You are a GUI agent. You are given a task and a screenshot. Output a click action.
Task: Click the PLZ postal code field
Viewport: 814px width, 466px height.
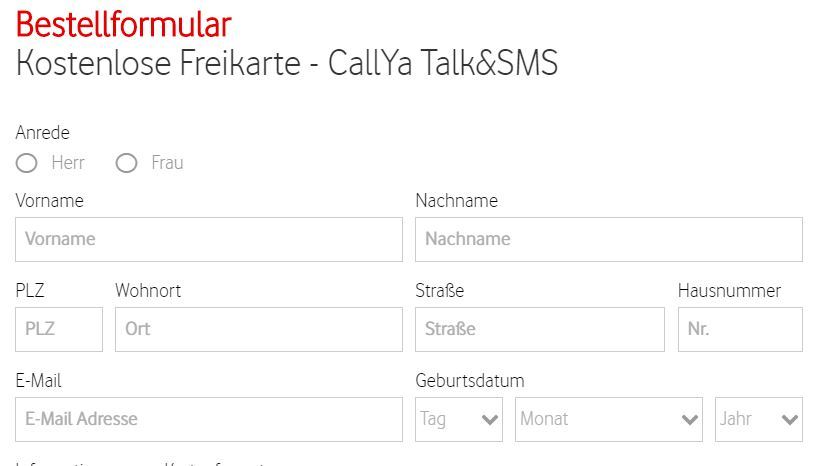click(59, 329)
